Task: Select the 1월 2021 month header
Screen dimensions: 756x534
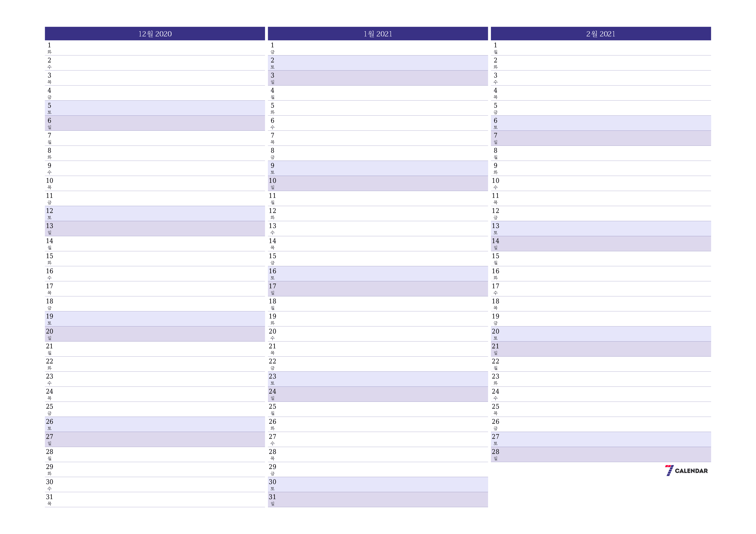Action: [378, 34]
